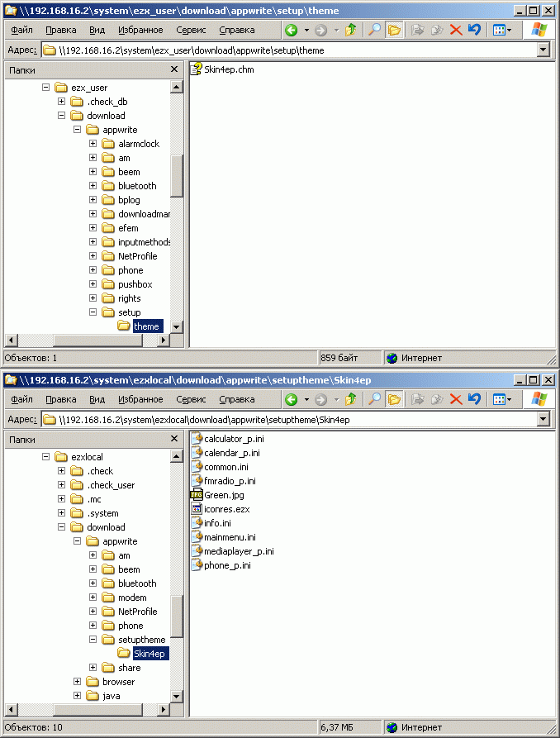Select NetProfile folder in top tree
This screenshot has height=738, width=560.
pos(137,256)
